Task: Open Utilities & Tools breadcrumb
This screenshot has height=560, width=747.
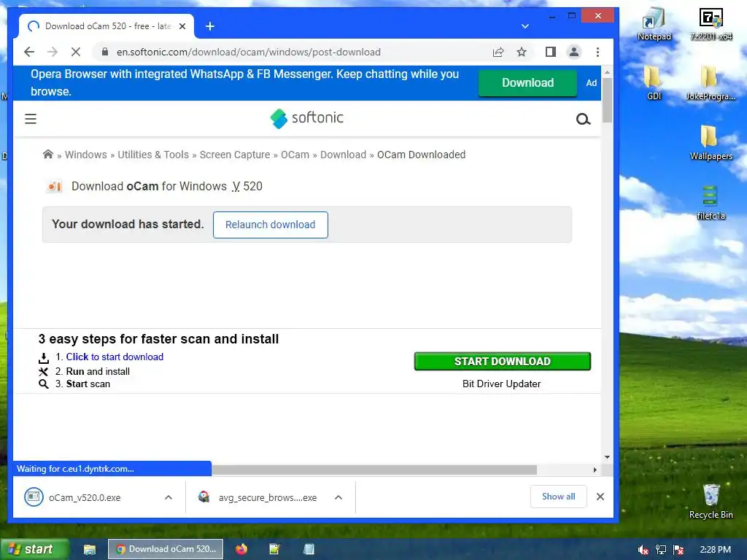Action: click(x=153, y=155)
